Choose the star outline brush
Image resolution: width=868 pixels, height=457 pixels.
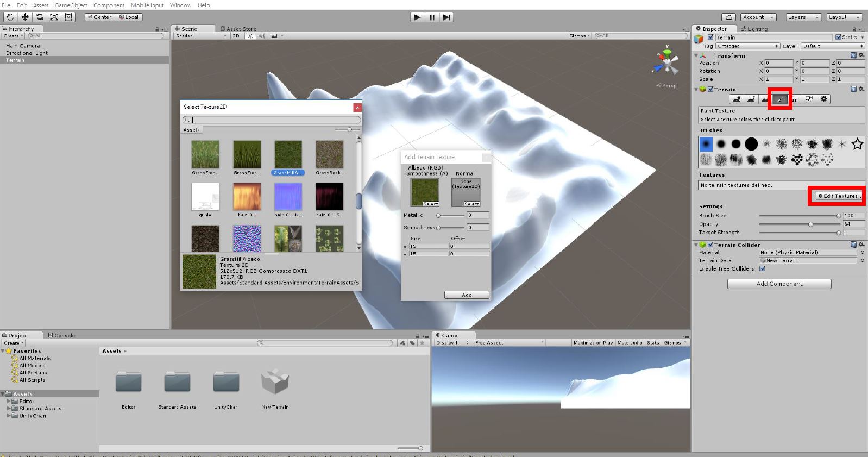[857, 144]
